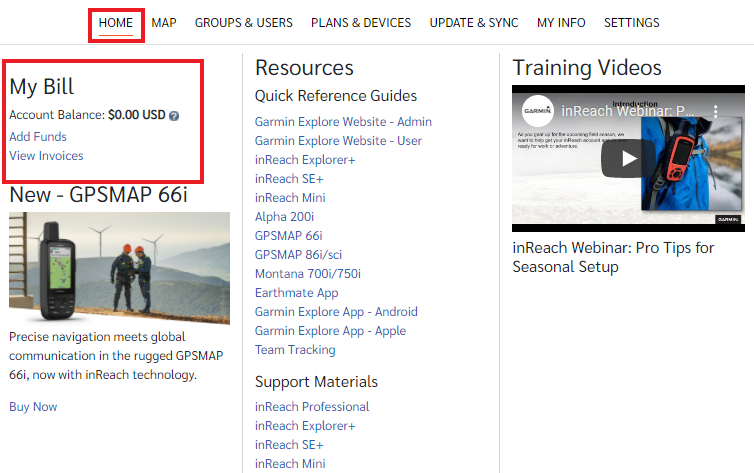Click the 'inReach Webinar: Pro Tips for Seasonal Setup' caption
The image size is (754, 473).
tap(613, 257)
